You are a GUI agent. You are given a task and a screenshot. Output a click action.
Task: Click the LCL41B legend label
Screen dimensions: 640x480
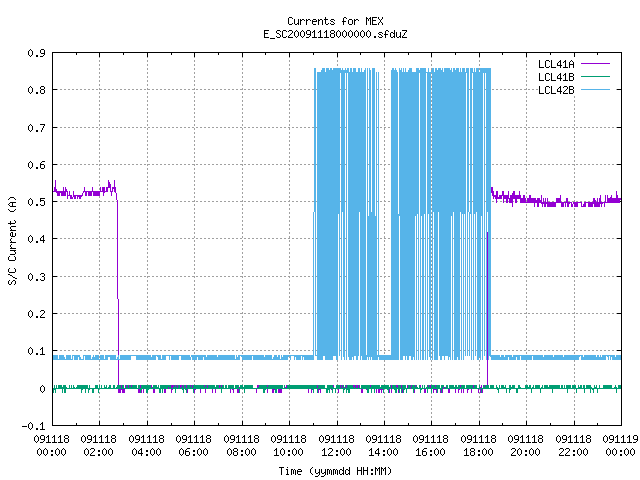(556, 77)
